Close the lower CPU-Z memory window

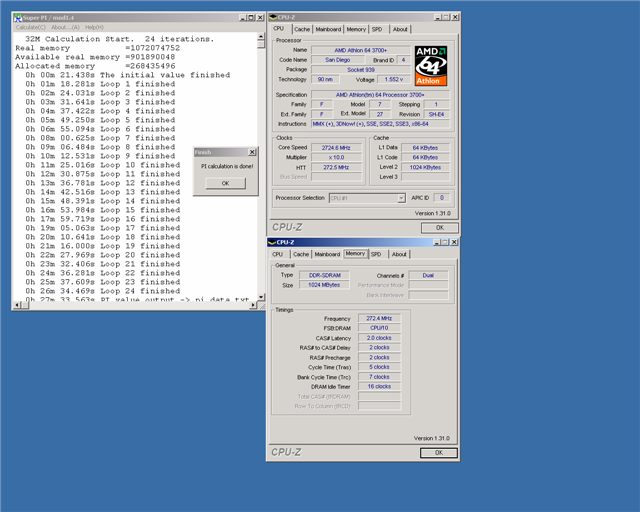pos(452,242)
